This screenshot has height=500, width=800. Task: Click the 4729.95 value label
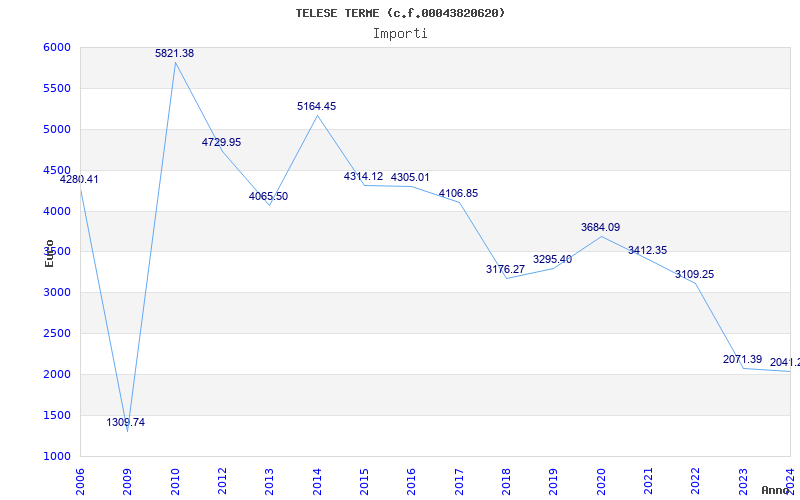pos(221,142)
